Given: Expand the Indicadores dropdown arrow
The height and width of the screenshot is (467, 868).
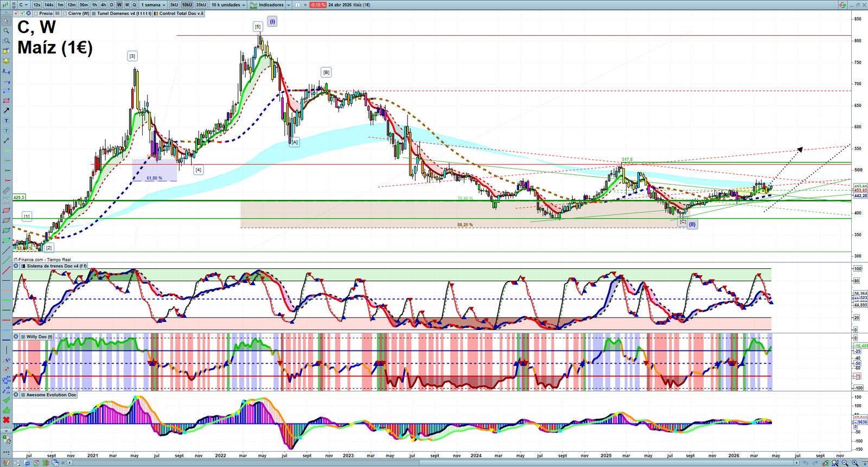Looking at the screenshot, I should (x=289, y=5).
